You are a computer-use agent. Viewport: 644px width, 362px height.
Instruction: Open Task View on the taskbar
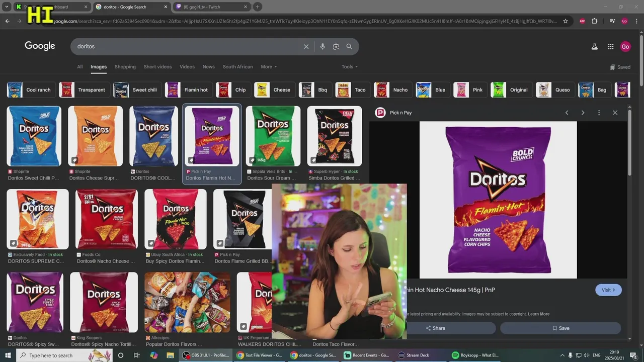tap(137, 355)
